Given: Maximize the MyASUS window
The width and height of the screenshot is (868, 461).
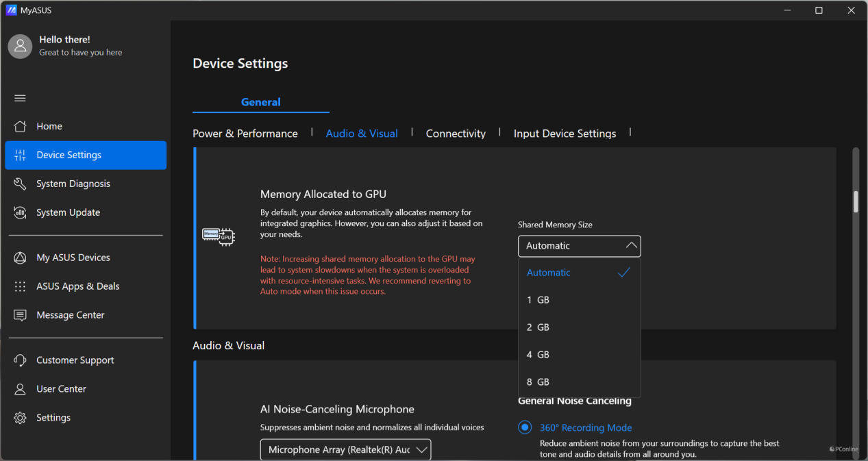Looking at the screenshot, I should [x=819, y=10].
